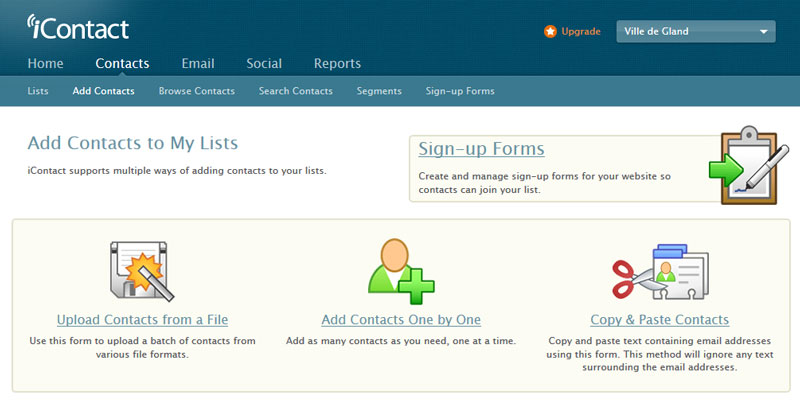Image resolution: width=800 pixels, height=405 pixels.
Task: Click the clipboard sign-up form icon
Action: point(742,166)
